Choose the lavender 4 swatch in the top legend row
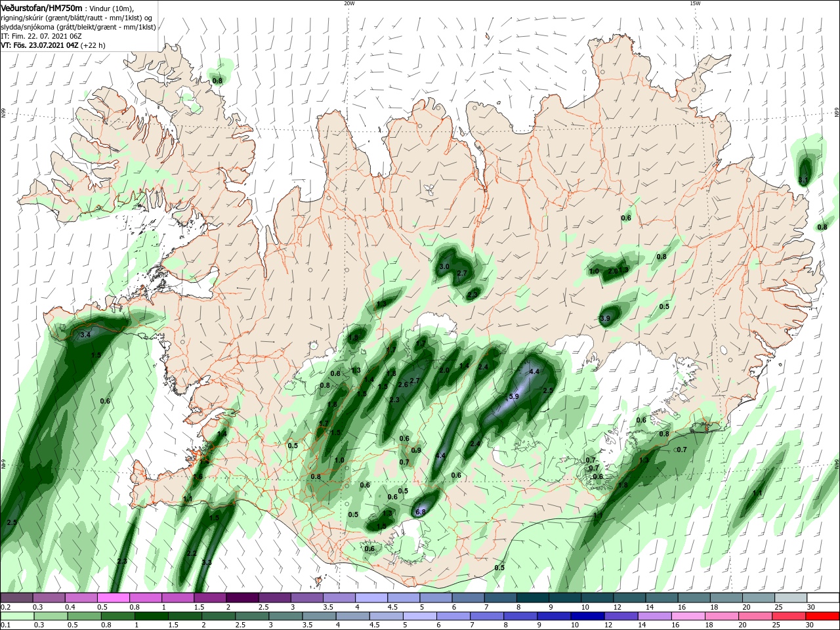The width and height of the screenshot is (840, 630). (371, 598)
